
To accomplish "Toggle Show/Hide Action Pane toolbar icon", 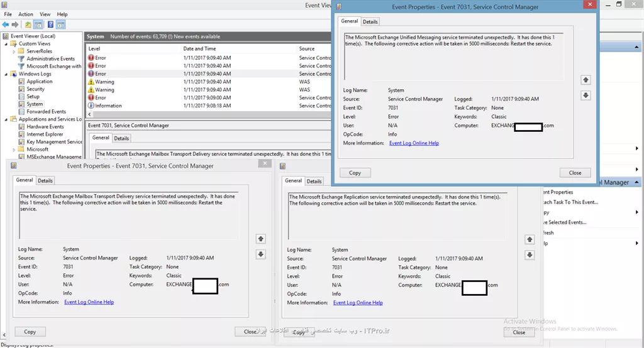I will 61,24.
